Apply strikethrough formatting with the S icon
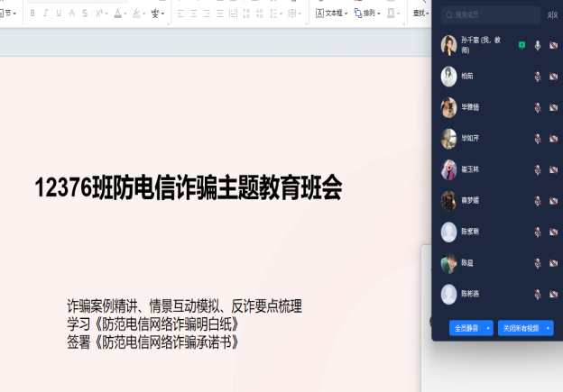 pos(85,14)
